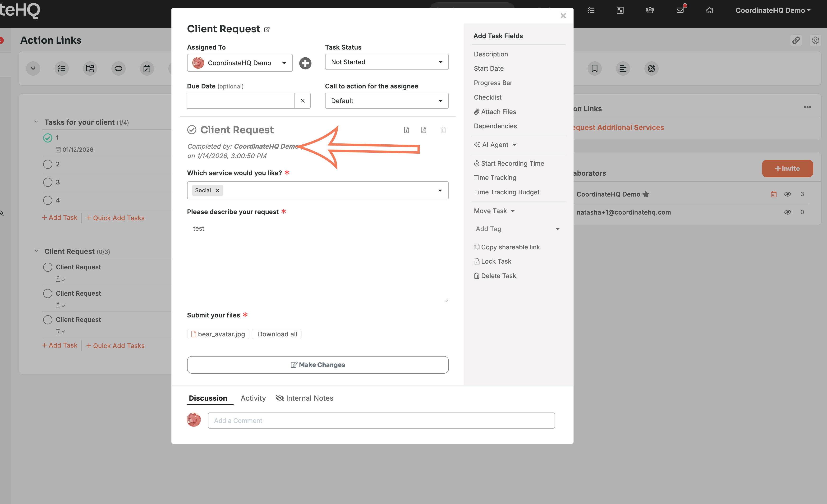The height and width of the screenshot is (504, 827).
Task: Toggle eye visibility for CoordinateHQ Demo collaborator
Action: point(788,194)
